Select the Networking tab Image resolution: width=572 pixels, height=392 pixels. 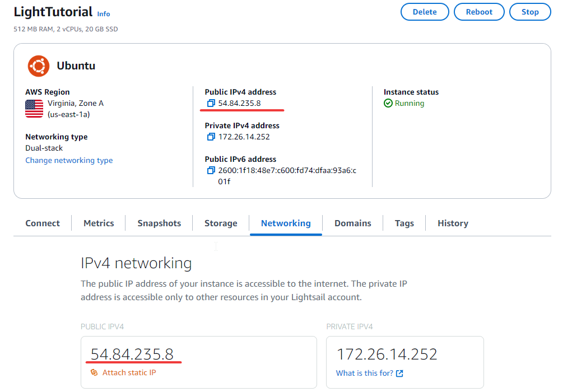(286, 223)
